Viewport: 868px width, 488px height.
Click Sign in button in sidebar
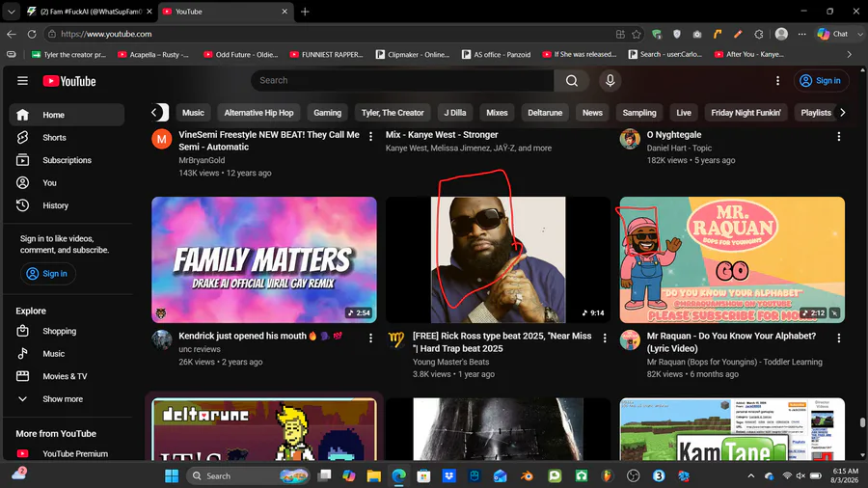[47, 273]
